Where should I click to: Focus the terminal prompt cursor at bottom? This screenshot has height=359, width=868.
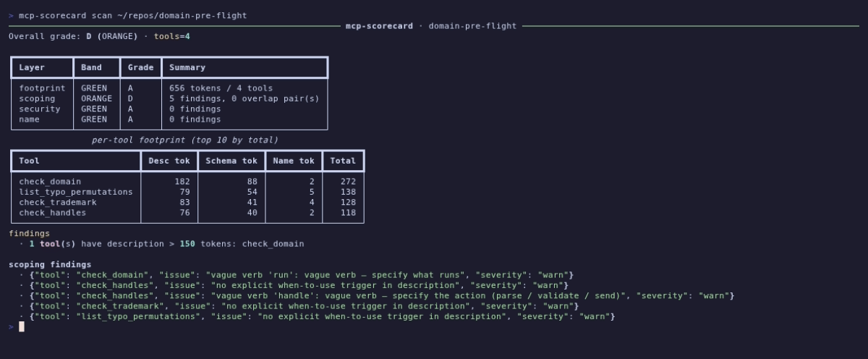22,326
